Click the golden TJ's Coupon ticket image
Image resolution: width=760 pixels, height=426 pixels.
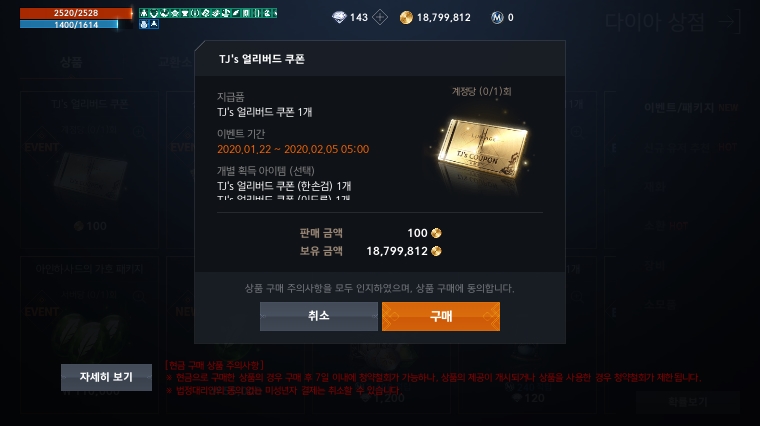tap(482, 147)
